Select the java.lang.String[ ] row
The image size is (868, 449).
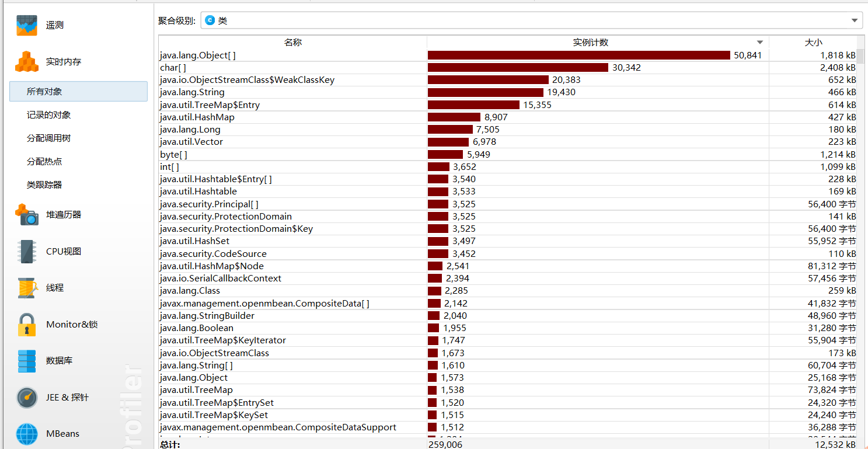click(x=508, y=366)
